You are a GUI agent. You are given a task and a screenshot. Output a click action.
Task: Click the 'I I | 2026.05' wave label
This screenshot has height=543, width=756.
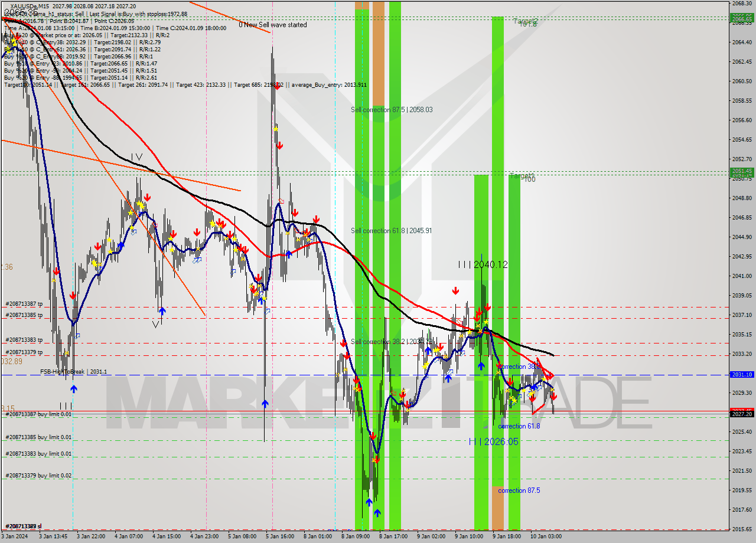[494, 441]
